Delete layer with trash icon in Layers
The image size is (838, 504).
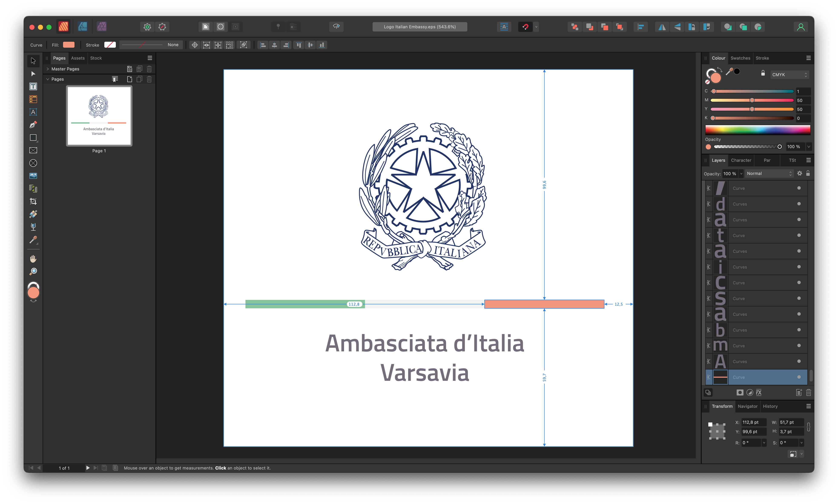point(808,393)
